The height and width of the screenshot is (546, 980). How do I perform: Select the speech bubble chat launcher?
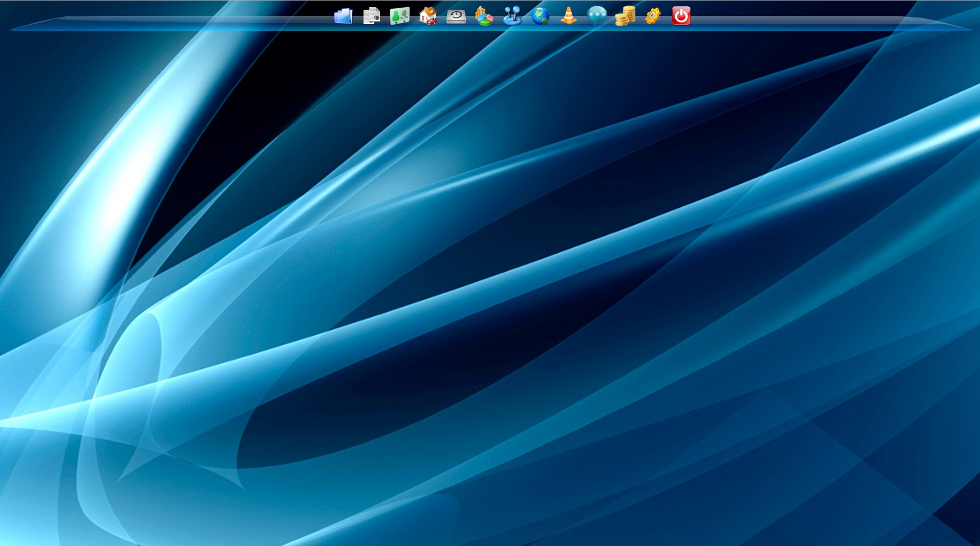click(596, 16)
